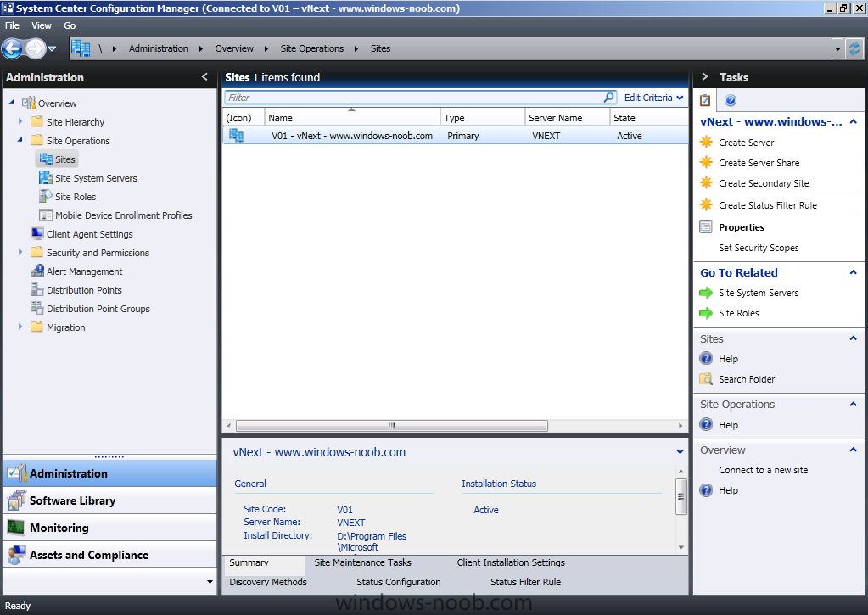868x615 pixels.
Task: Select the Overview tree icon
Action: [29, 103]
